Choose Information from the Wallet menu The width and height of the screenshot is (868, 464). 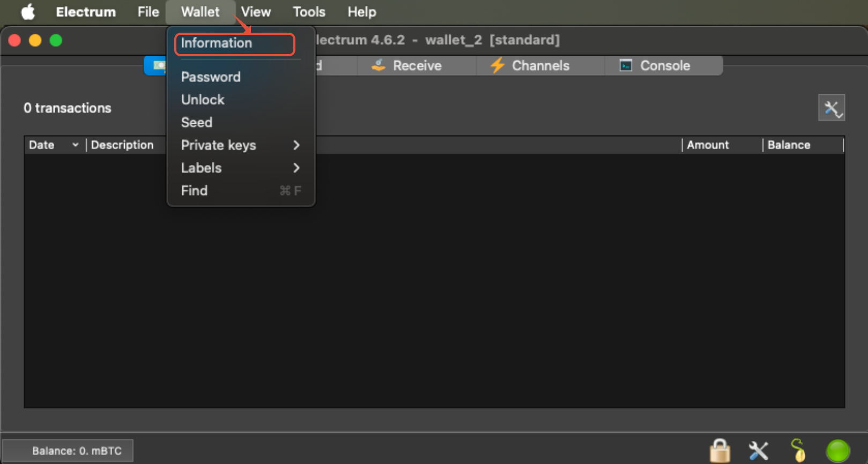coord(235,43)
